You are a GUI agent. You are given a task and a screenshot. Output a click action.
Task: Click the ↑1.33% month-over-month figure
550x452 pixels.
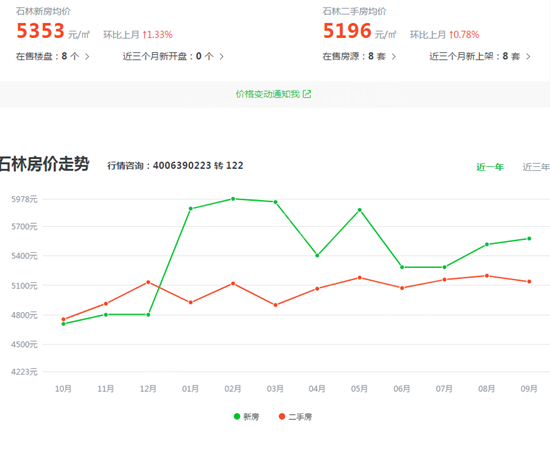click(x=157, y=35)
